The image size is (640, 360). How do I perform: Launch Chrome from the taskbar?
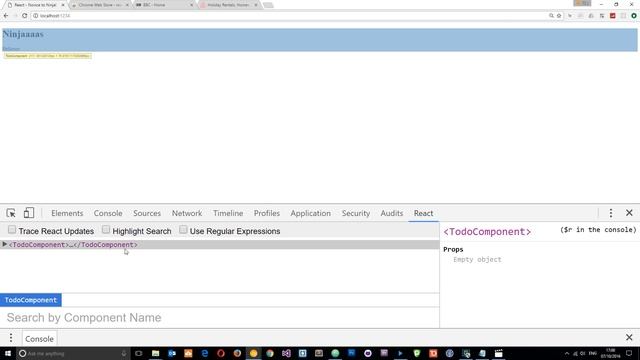[270, 353]
